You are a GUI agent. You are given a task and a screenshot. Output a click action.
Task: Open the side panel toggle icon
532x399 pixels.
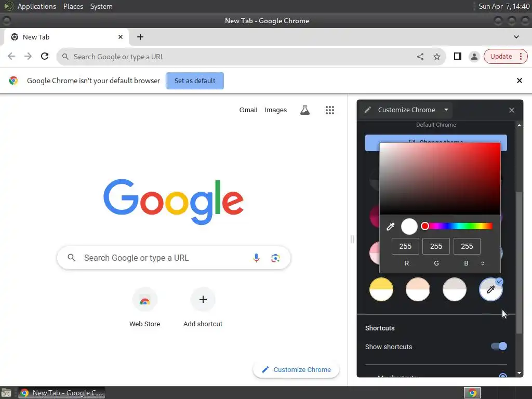(x=457, y=56)
